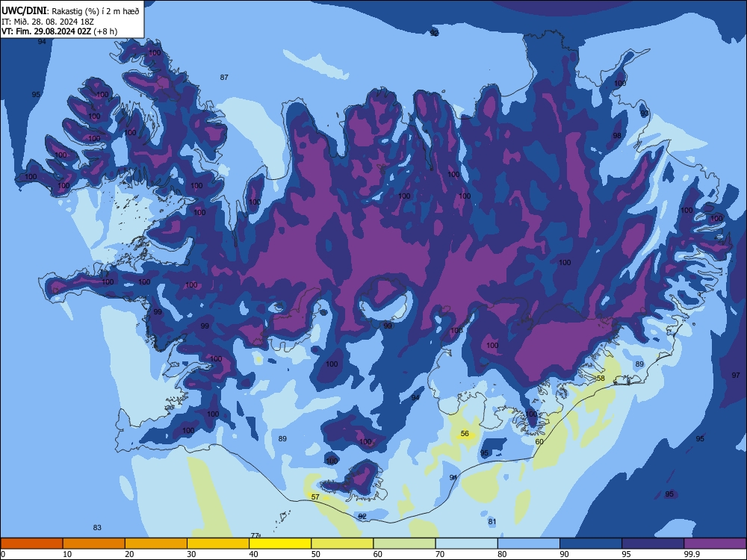This screenshot has height=560, width=747.
Task: Click the humidity value '83' on the map
Action: pyautogui.click(x=97, y=528)
